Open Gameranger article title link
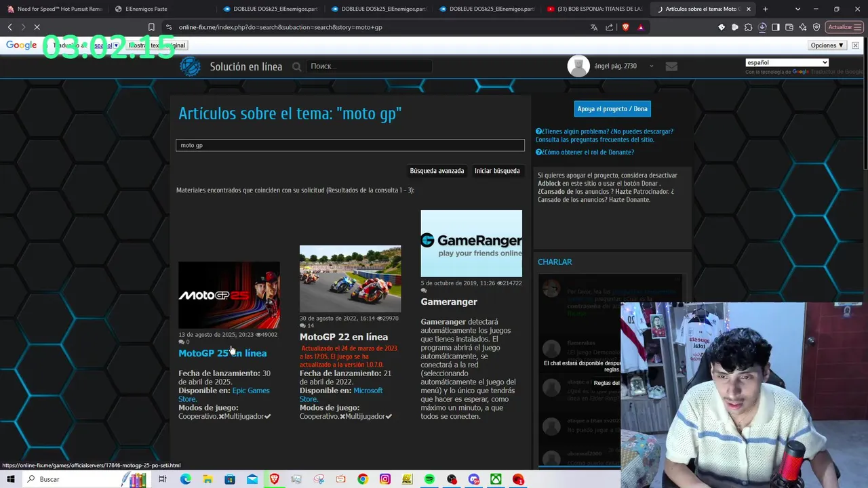 pyautogui.click(x=449, y=302)
